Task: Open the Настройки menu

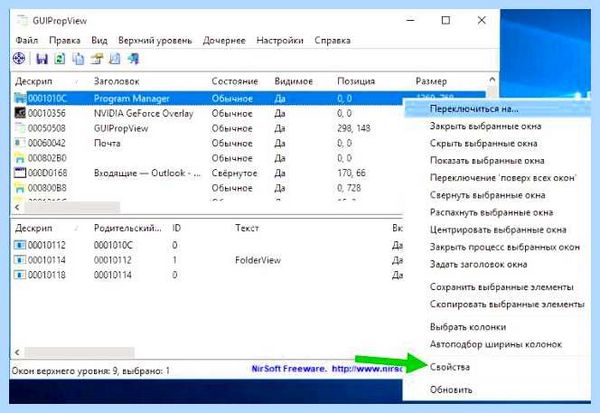Action: click(x=280, y=41)
